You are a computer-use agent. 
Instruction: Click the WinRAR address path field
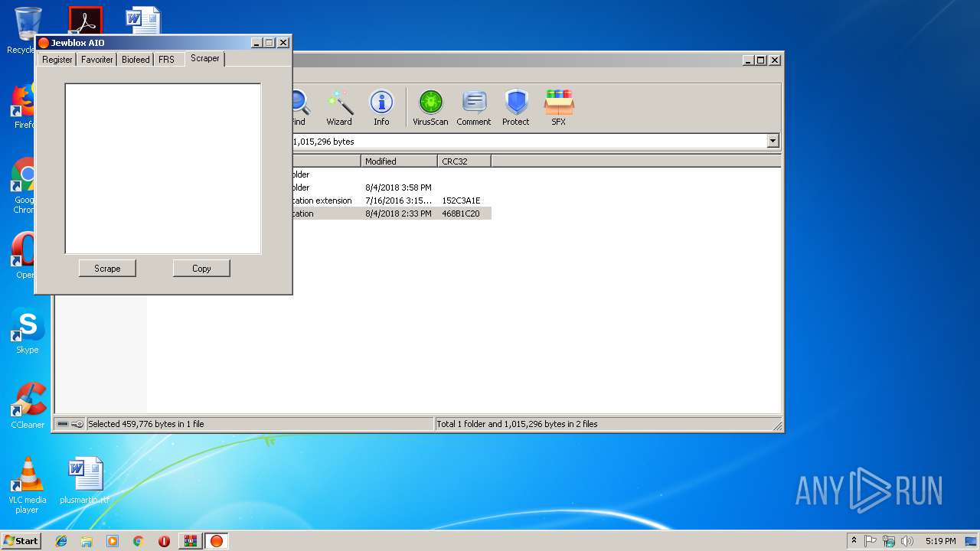(528, 142)
